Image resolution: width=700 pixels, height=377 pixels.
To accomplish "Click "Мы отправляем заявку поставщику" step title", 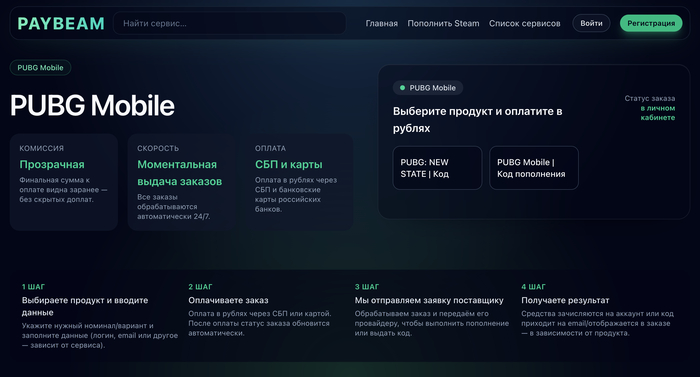I will 429,301.
